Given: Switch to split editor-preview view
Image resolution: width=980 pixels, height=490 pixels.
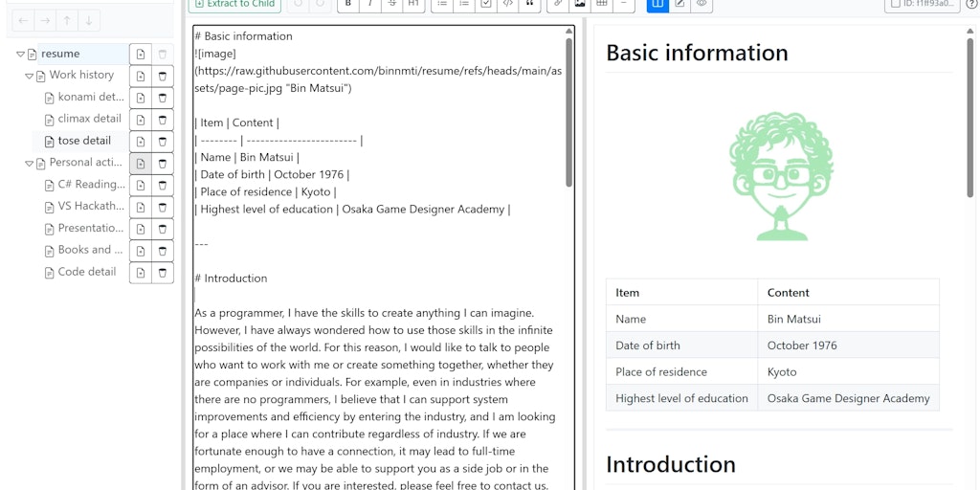Looking at the screenshot, I should pyautogui.click(x=657, y=3).
